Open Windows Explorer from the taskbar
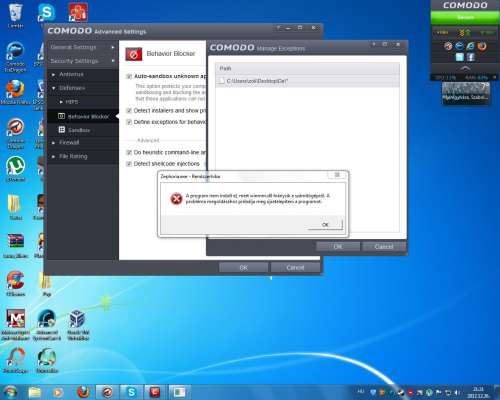Viewport: 500px width, 400px height. point(35,392)
